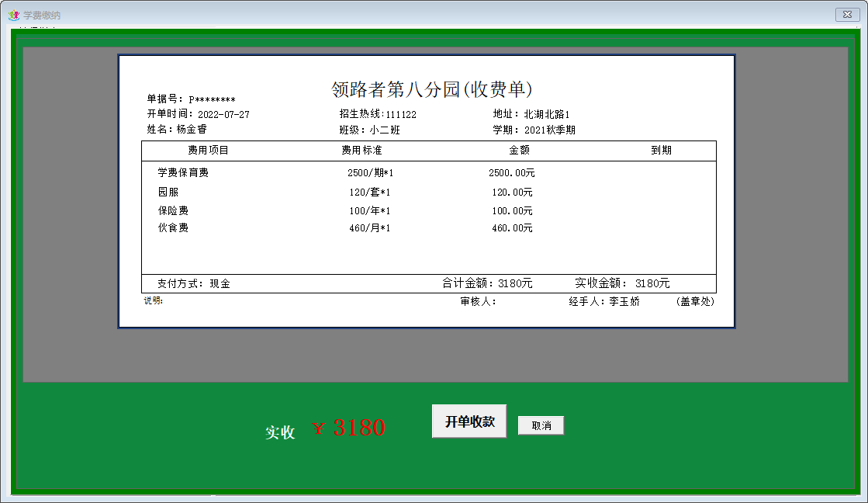Select the 园服 fee item row
Viewport: 868px width, 503px height.
(168, 192)
